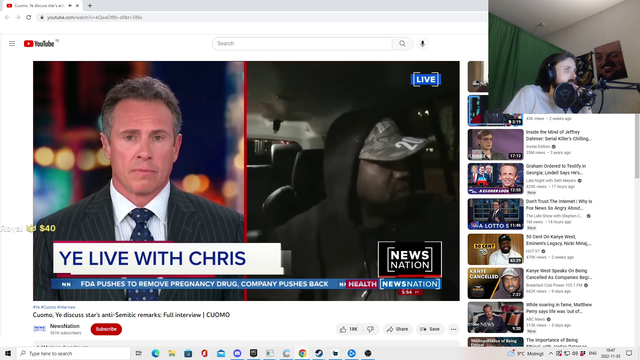Open '50 Cent On Kanye West' title

click(559, 240)
